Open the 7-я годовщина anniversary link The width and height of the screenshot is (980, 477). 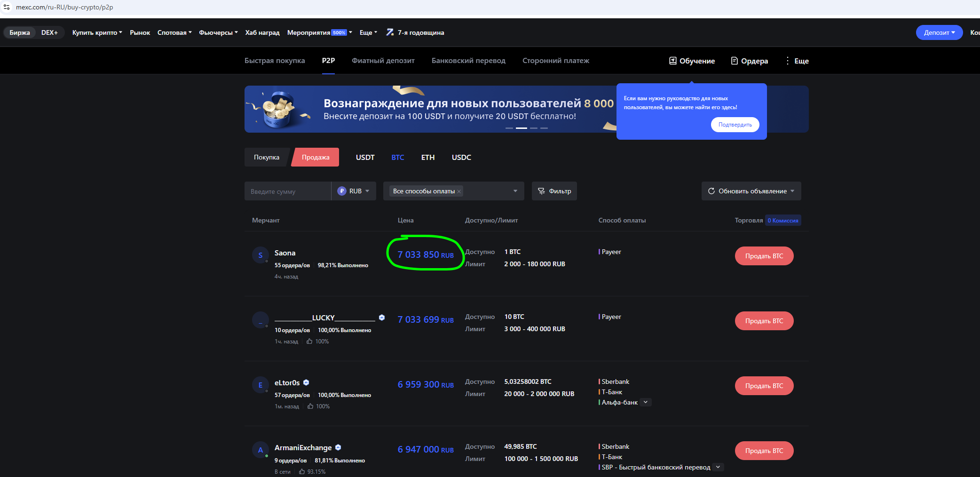pos(415,32)
